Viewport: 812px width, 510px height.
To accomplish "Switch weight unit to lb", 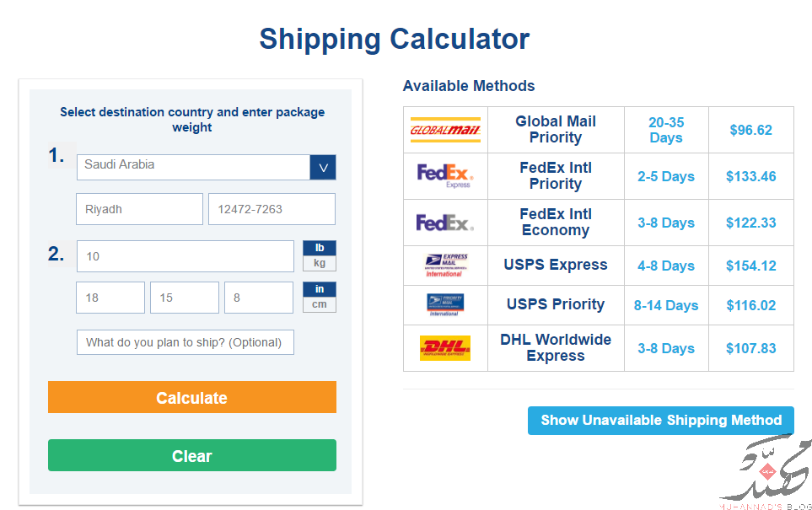I will pos(320,248).
